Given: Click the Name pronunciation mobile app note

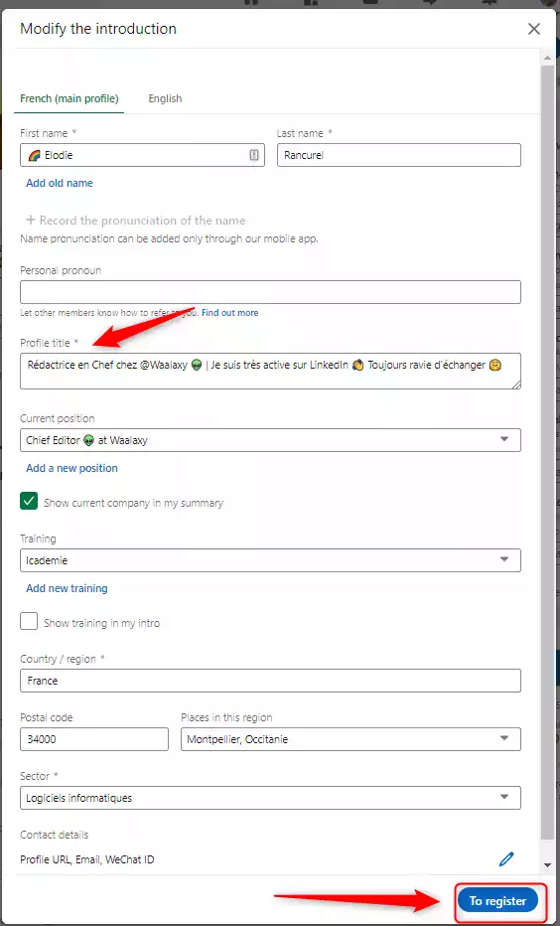Looking at the screenshot, I should 170,239.
